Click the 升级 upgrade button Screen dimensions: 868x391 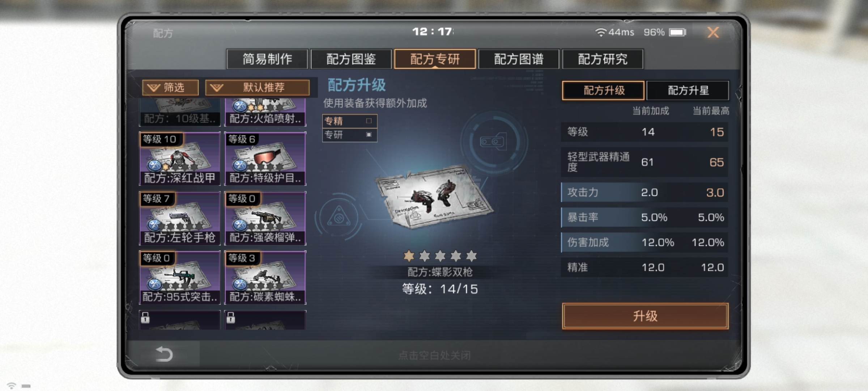tap(645, 316)
